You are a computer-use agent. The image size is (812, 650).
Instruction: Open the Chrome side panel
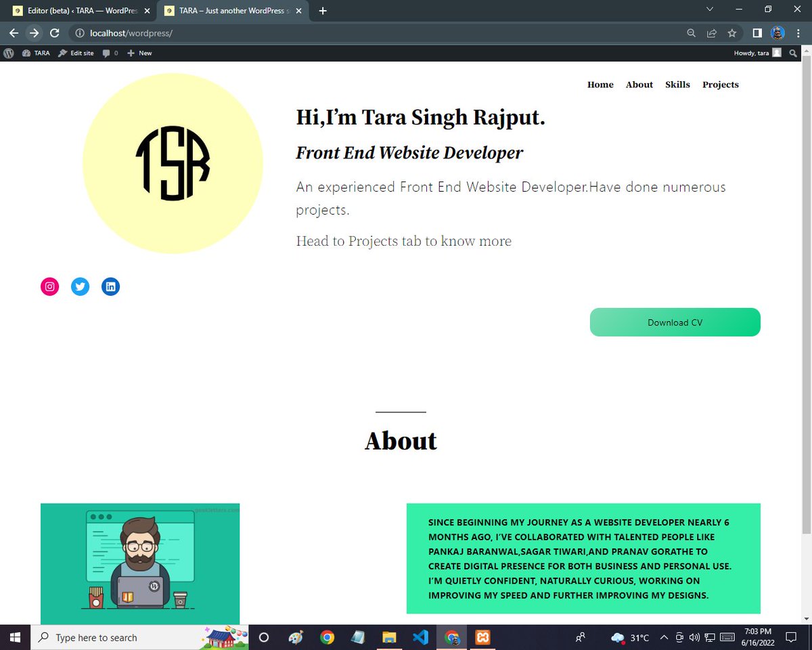coord(757,32)
